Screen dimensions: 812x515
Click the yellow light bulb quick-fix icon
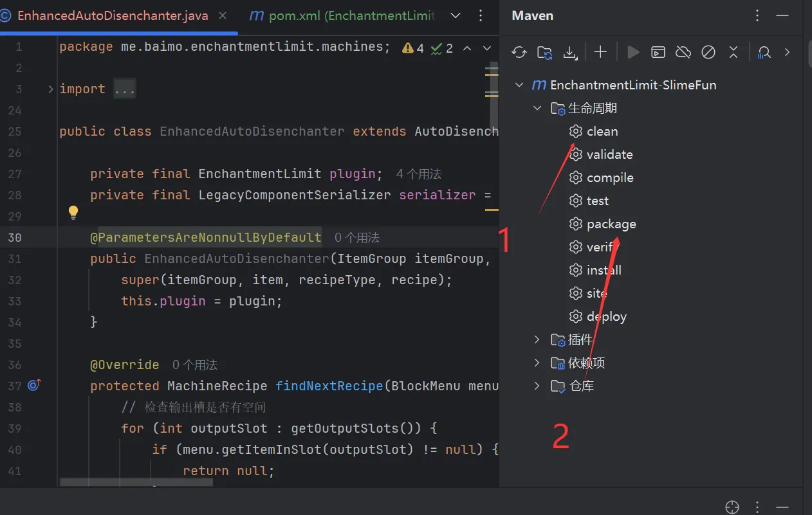[73, 212]
